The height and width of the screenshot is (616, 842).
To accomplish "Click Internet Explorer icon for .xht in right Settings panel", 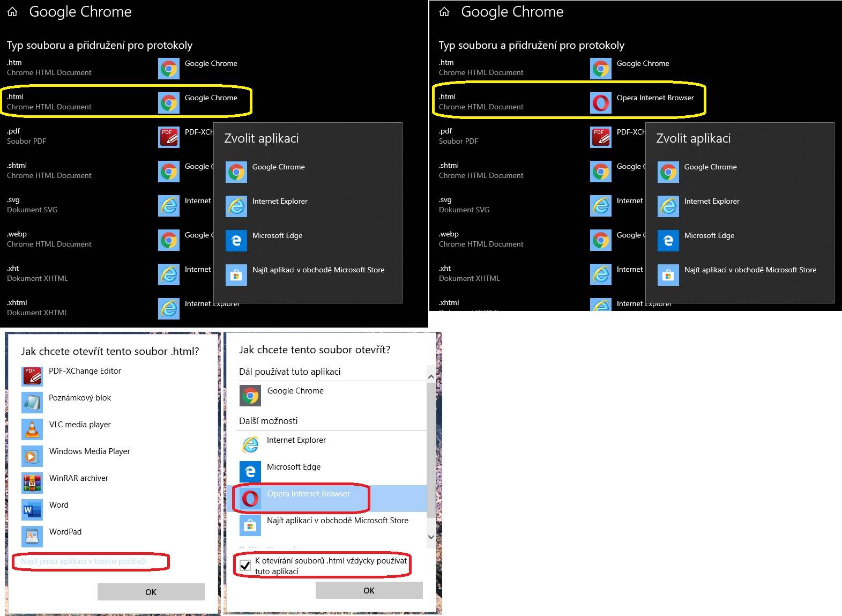I will pos(601,274).
